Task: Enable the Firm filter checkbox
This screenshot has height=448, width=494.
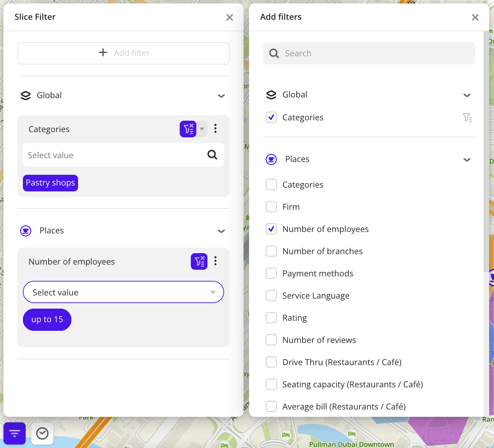Action: pyautogui.click(x=271, y=207)
